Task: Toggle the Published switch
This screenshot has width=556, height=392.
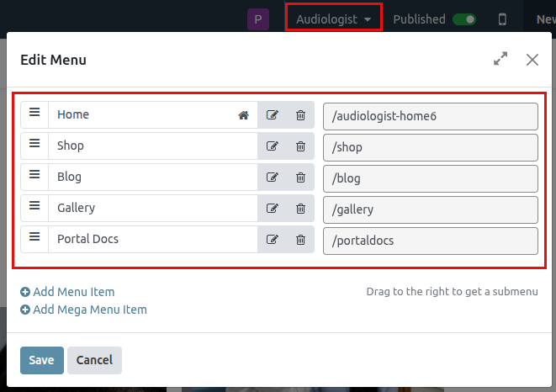Action: (463, 19)
